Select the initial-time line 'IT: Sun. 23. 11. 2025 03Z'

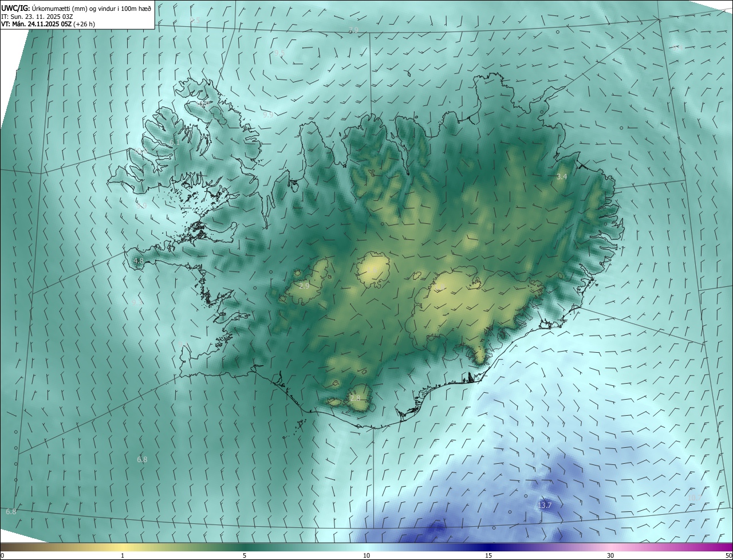click(37, 17)
